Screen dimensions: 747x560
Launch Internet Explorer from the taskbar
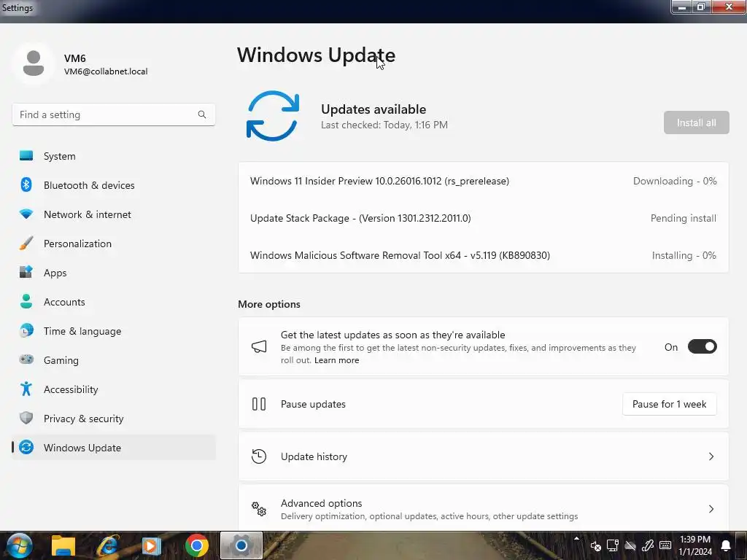[108, 545]
